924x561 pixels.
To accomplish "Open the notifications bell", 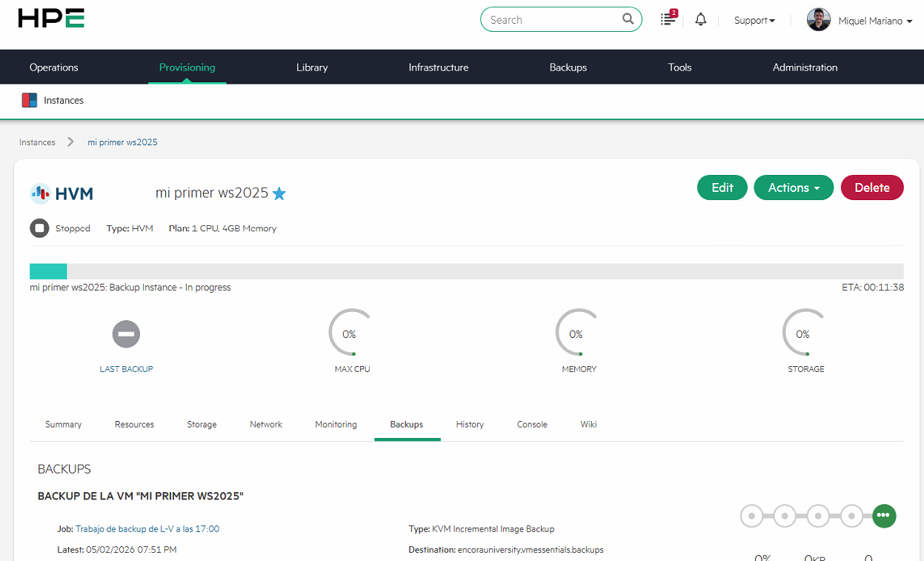I will click(700, 19).
